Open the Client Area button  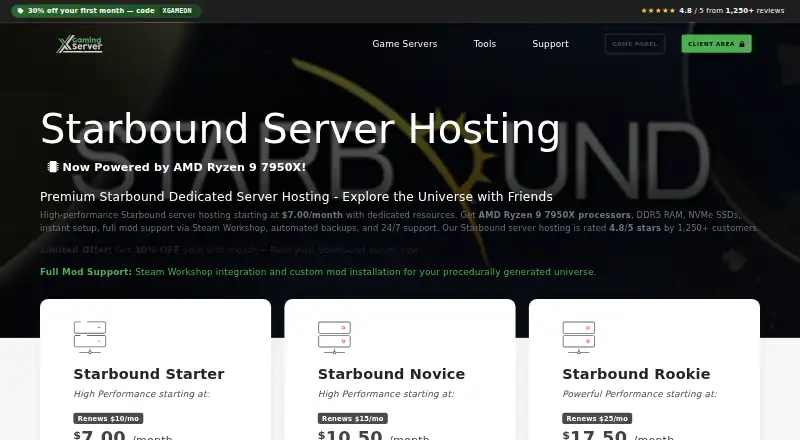[716, 44]
